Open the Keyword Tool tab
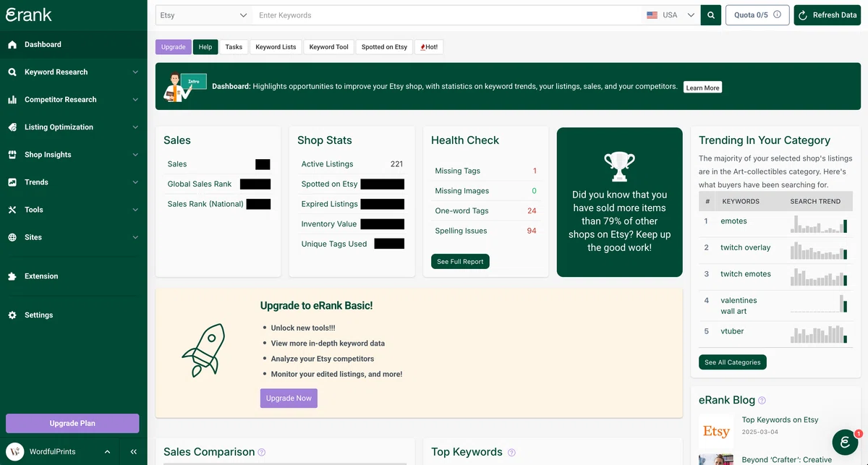 [x=328, y=47]
